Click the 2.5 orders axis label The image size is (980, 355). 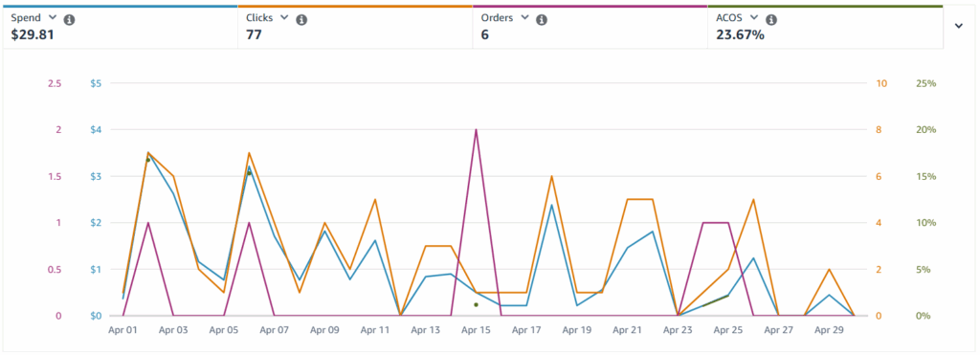click(55, 84)
